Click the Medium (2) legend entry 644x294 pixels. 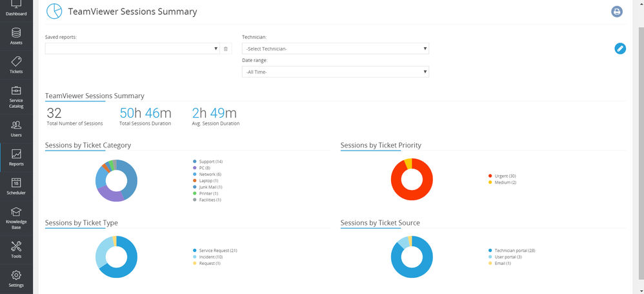pos(502,183)
